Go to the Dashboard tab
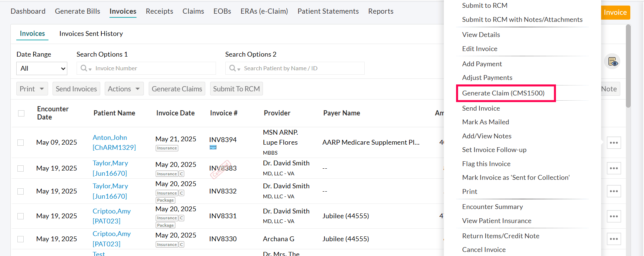This screenshot has height=256, width=644. coord(28,11)
